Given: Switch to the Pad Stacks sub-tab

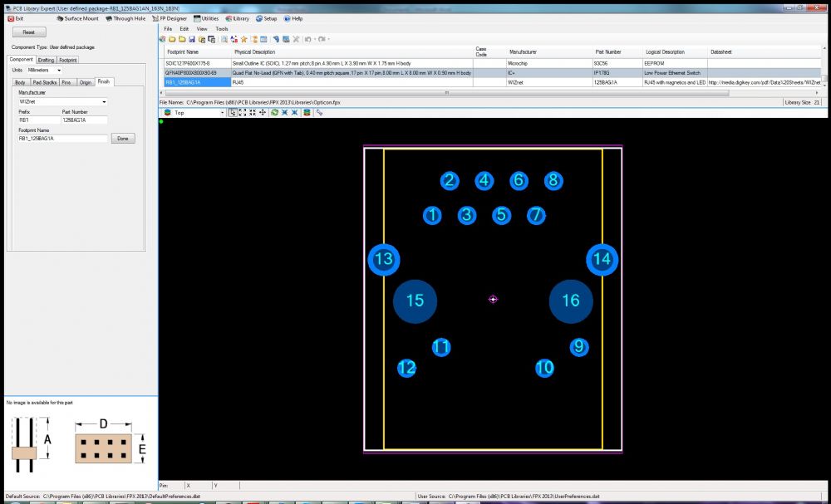Looking at the screenshot, I should (45, 82).
